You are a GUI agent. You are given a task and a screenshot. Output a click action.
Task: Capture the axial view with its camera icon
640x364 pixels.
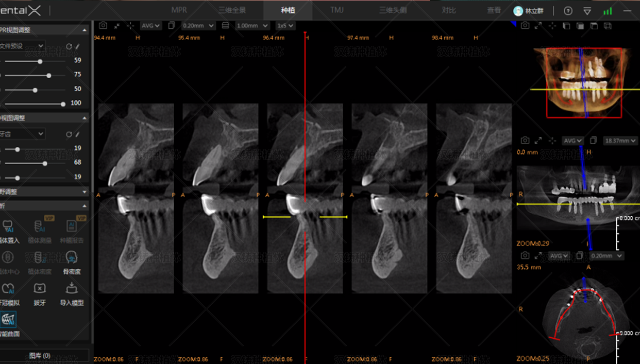[525, 255]
